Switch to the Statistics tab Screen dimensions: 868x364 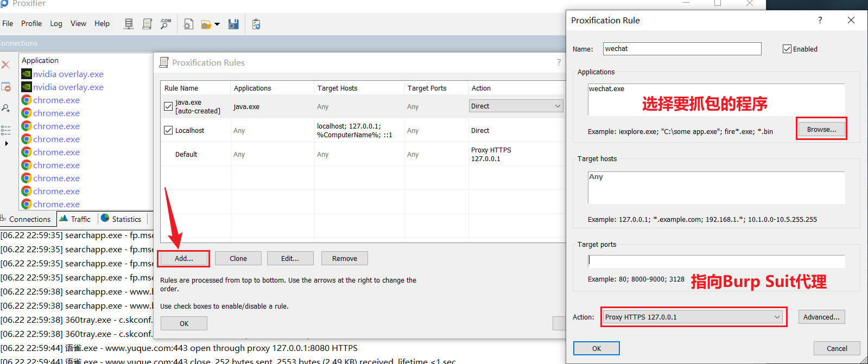122,219
